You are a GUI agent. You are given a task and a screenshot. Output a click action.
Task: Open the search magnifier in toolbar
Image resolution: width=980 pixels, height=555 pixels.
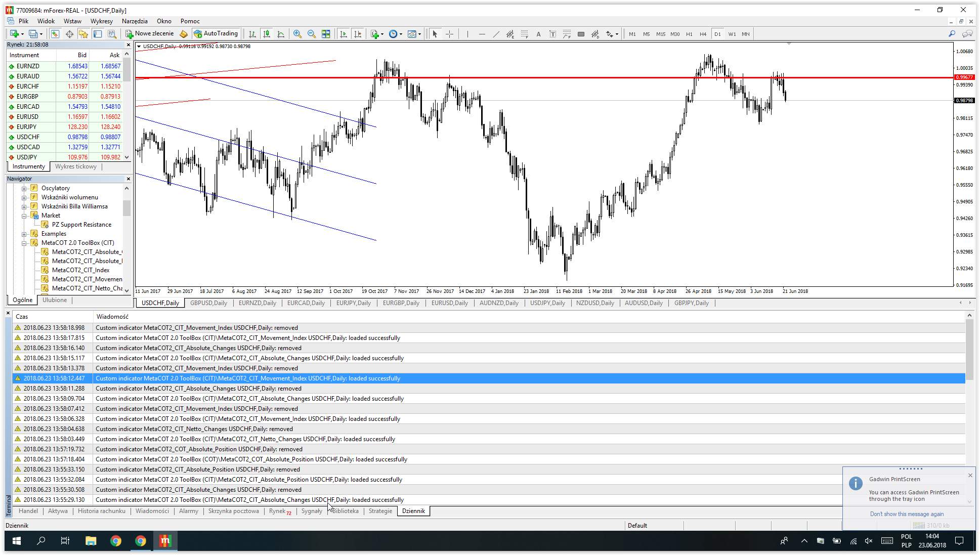[x=952, y=34]
